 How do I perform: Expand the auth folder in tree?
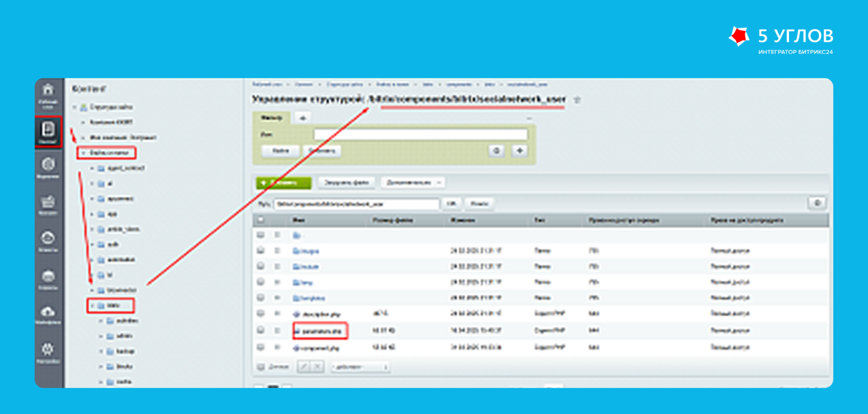click(92, 244)
